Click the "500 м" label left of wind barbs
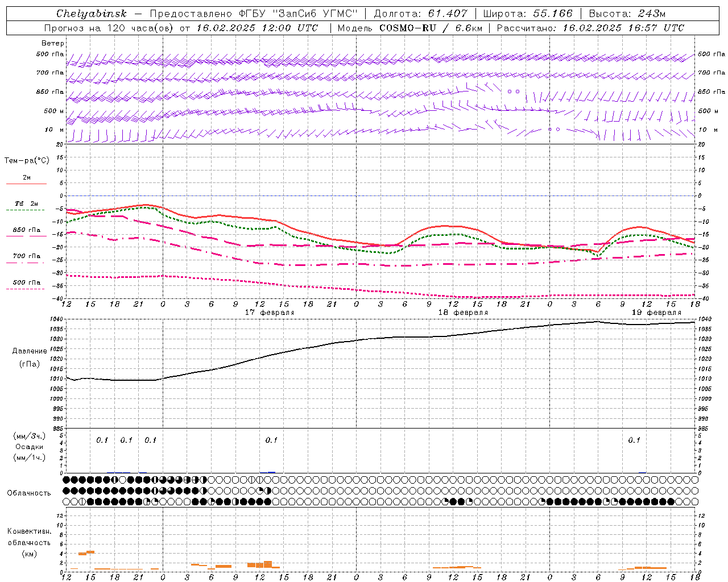This screenshot has width=728, height=582. (54, 111)
